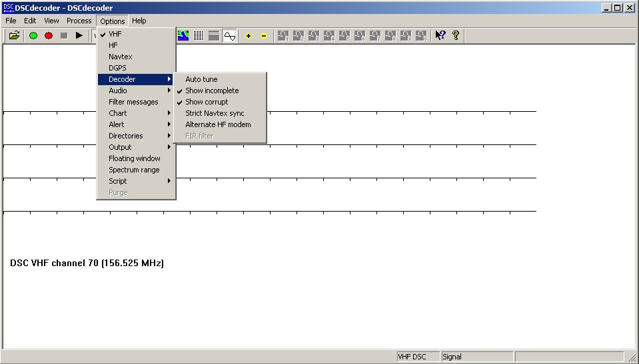Screen dimensions: 639x364
Task: Choose Filter messages from Options
Action: click(x=136, y=102)
